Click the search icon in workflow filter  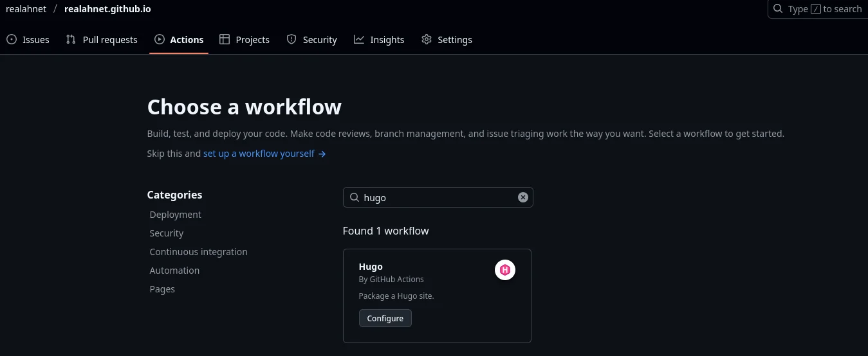pos(354,197)
